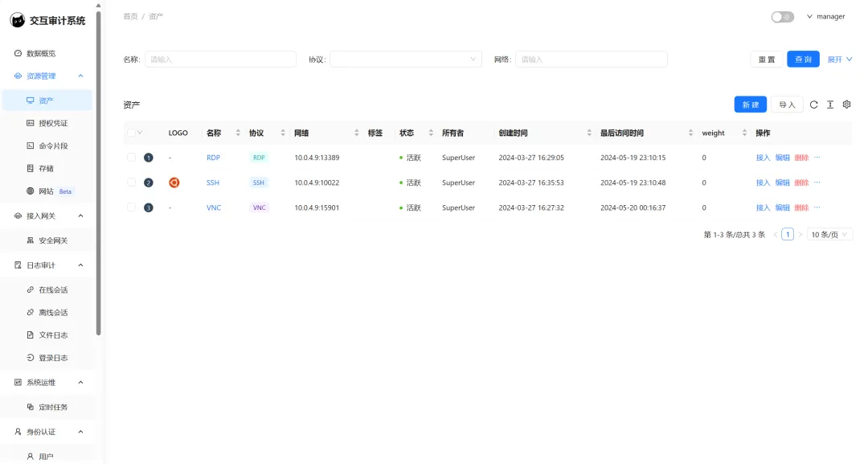Open more actions ellipsis for RDP row

pos(817,158)
